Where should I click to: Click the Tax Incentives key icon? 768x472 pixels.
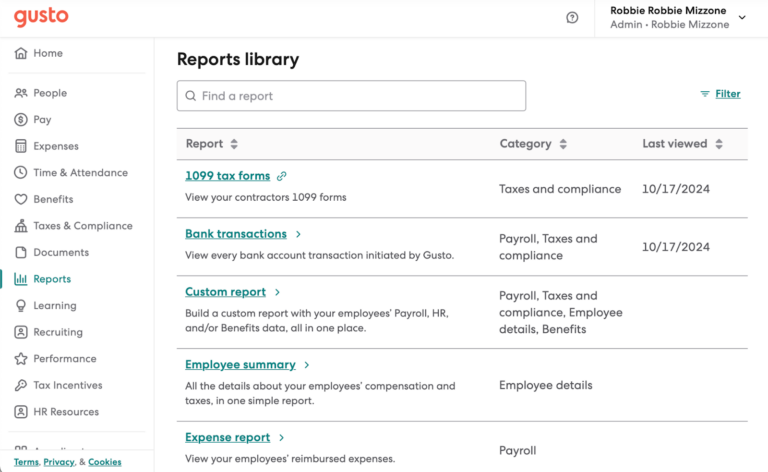point(21,385)
